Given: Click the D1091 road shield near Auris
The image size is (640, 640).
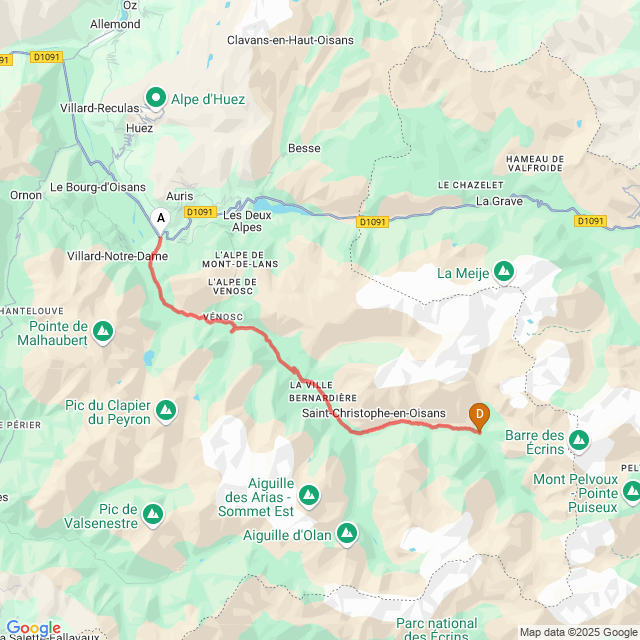Looking at the screenshot, I should [x=200, y=212].
